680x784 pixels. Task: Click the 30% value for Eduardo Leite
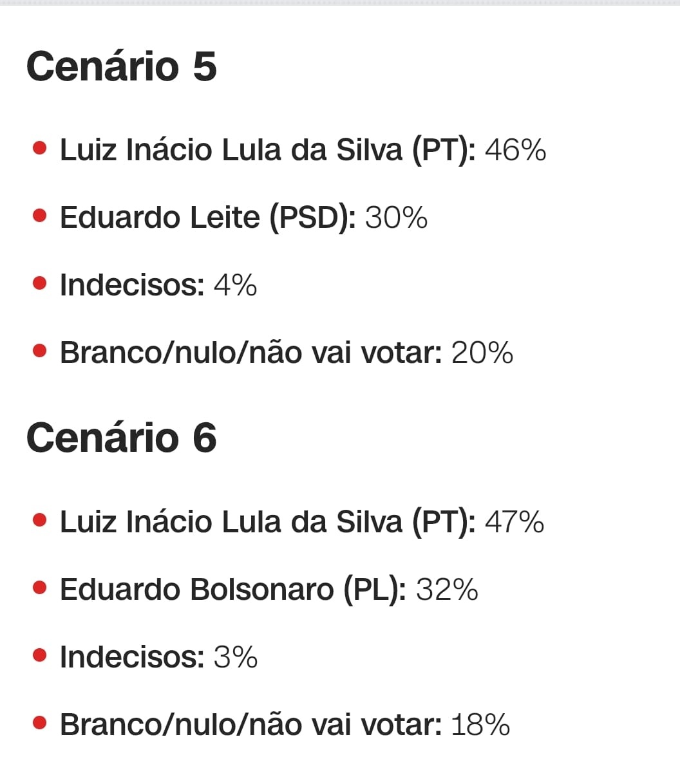click(x=396, y=218)
